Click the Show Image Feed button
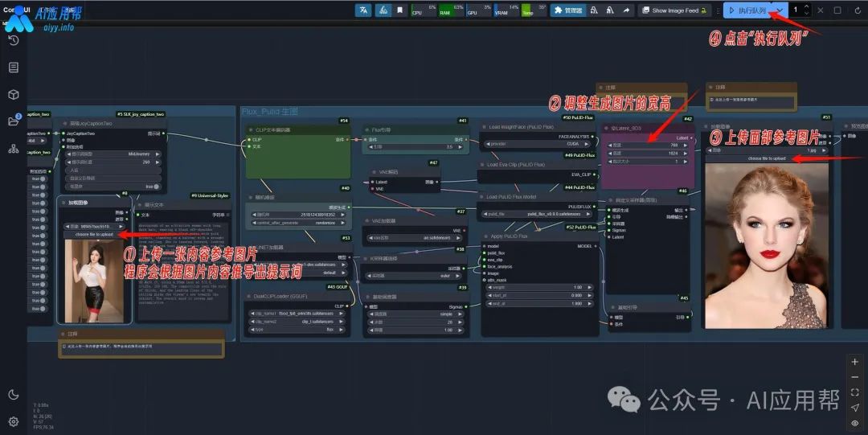The height and width of the screenshot is (435, 868). pyautogui.click(x=675, y=10)
